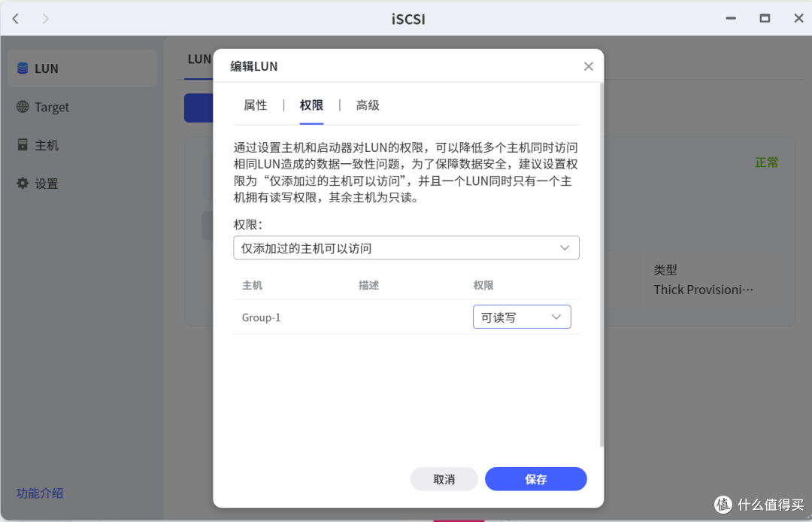Click the iSCSI window title
Viewport: 812px width, 522px height.
click(408, 19)
